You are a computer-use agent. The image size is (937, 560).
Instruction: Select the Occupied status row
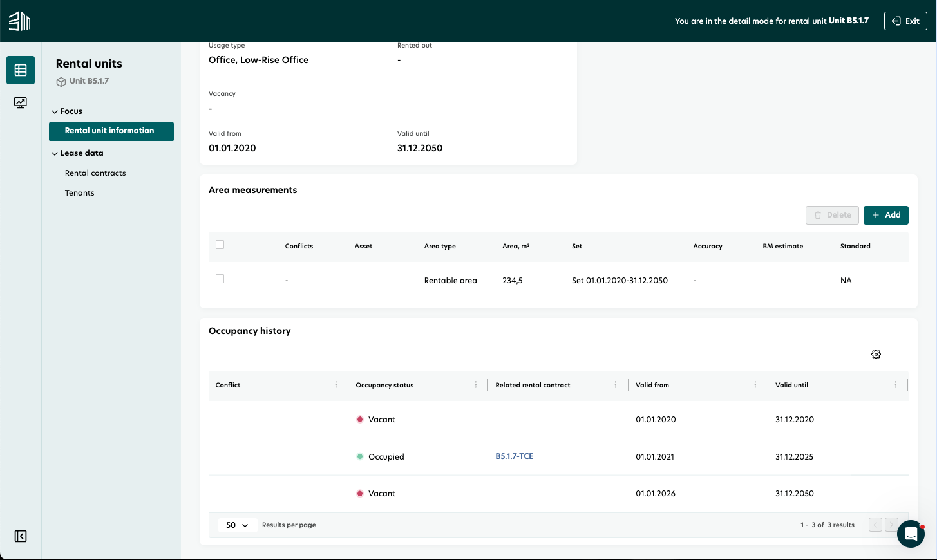[x=558, y=457]
